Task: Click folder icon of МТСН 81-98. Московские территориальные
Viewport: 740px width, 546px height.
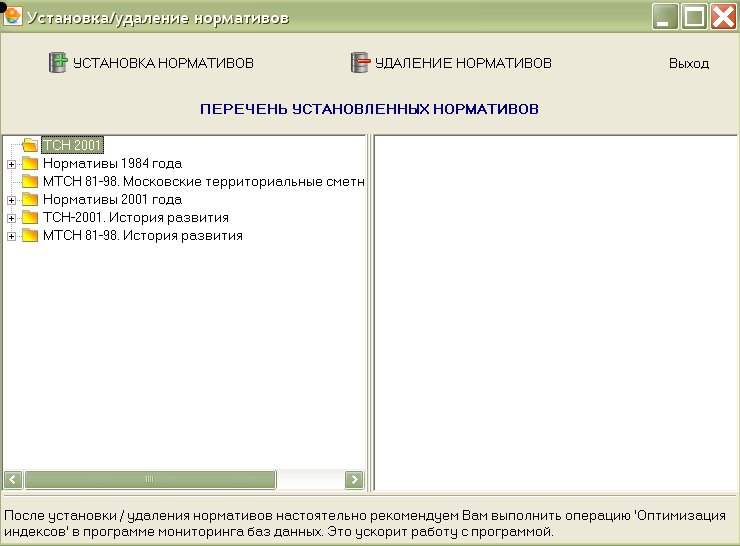Action: point(30,181)
